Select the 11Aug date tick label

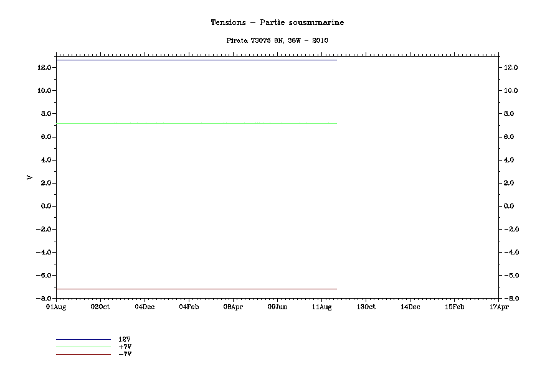pos(321,307)
